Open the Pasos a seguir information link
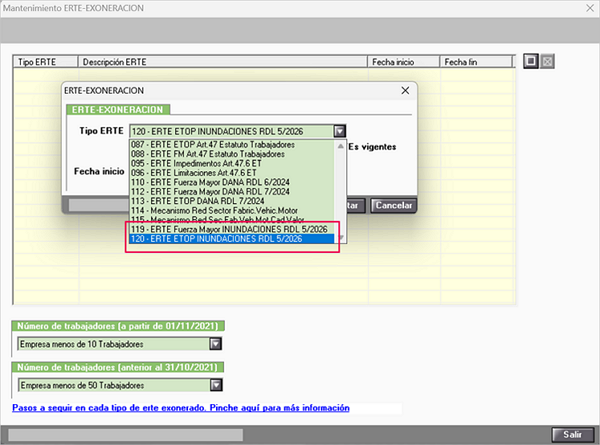600x445 pixels. click(x=181, y=408)
